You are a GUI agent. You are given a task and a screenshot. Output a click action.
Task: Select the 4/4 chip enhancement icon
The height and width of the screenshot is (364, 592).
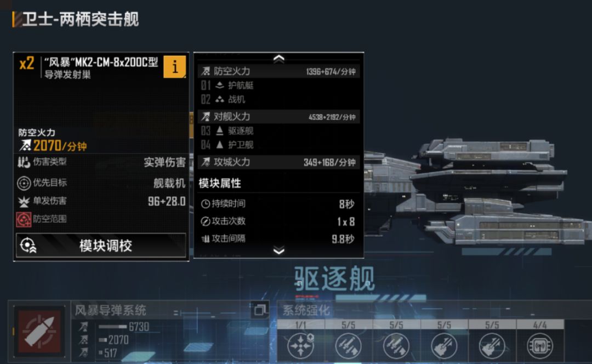pos(539,345)
